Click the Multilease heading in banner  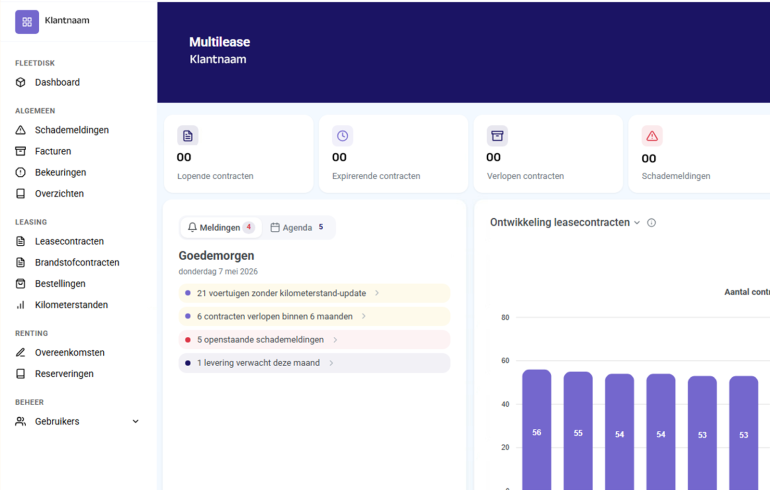tap(220, 42)
